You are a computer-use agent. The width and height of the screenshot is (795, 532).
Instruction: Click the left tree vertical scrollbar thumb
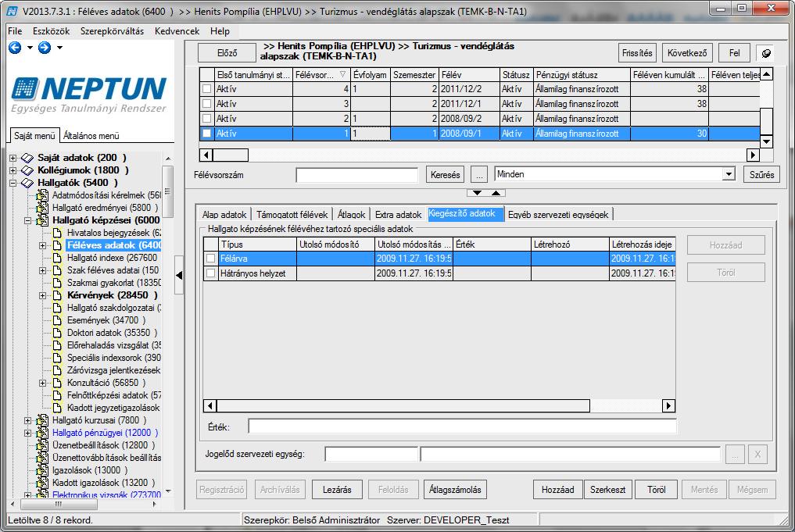click(167, 192)
